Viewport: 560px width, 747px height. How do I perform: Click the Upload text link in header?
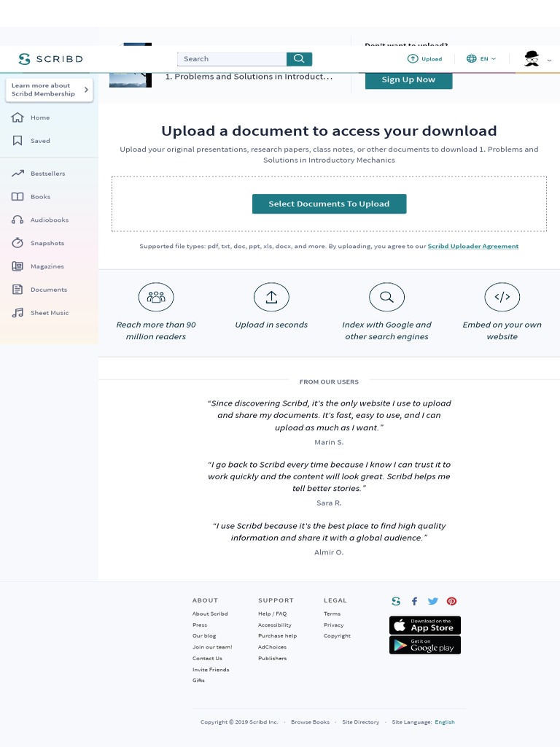432,59
